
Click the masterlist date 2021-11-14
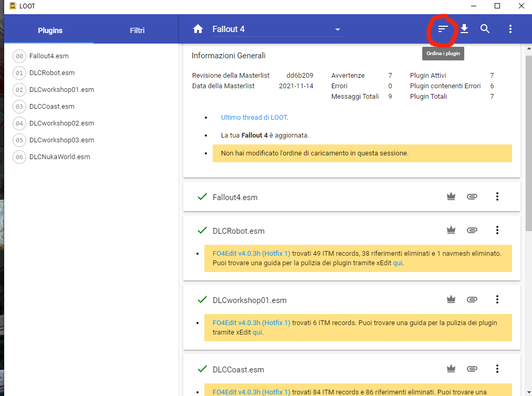pyautogui.click(x=296, y=86)
